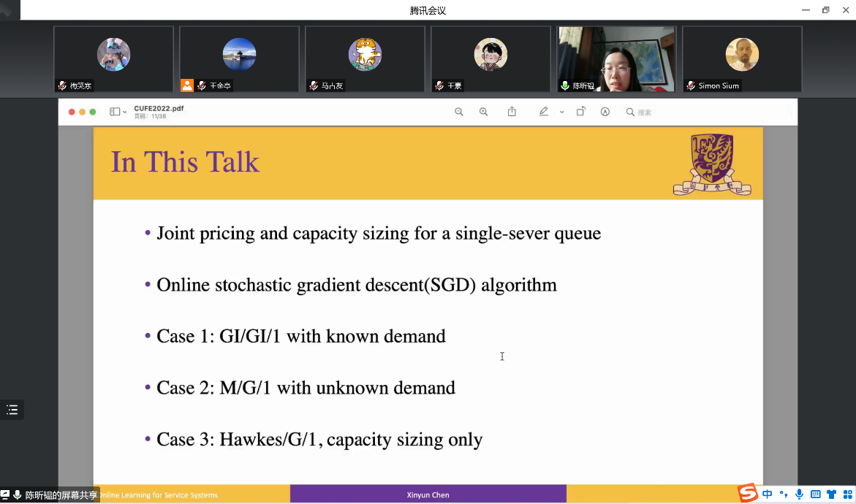Click the yellow minimize button of PDF window
The height and width of the screenshot is (504, 856).
[x=82, y=112]
